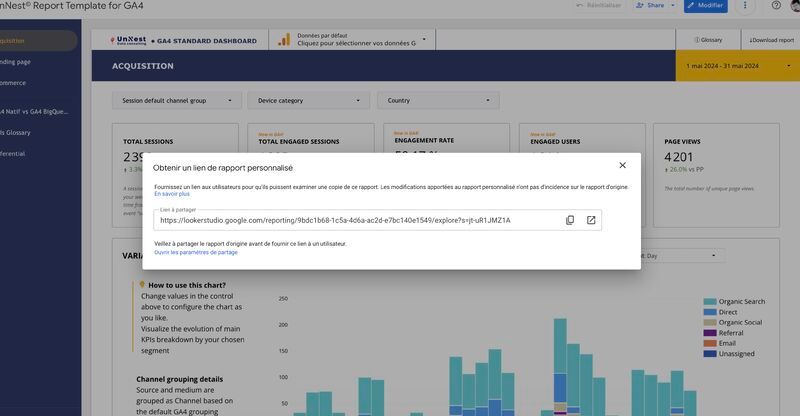The image size is (800, 416).
Task: Open 'Ouvrir les paramètres de partage' link
Action: tap(196, 252)
